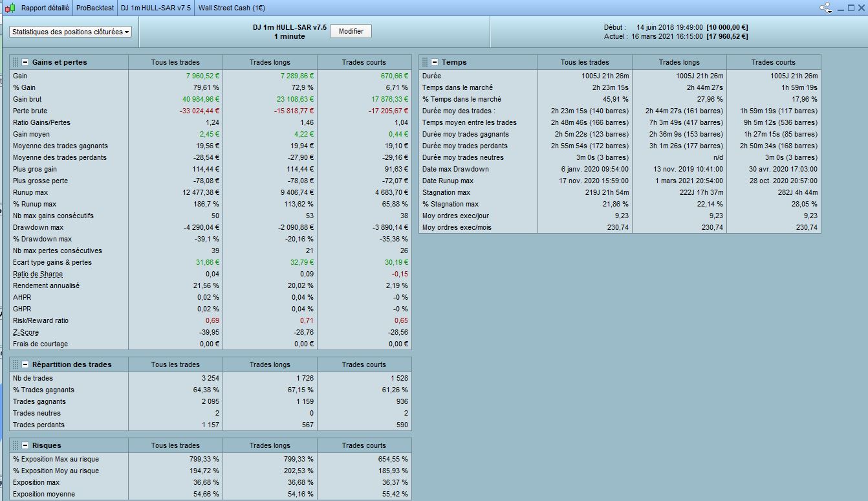Collapse the Répartition des trades section
Screen dimensions: 868x501
(25, 364)
